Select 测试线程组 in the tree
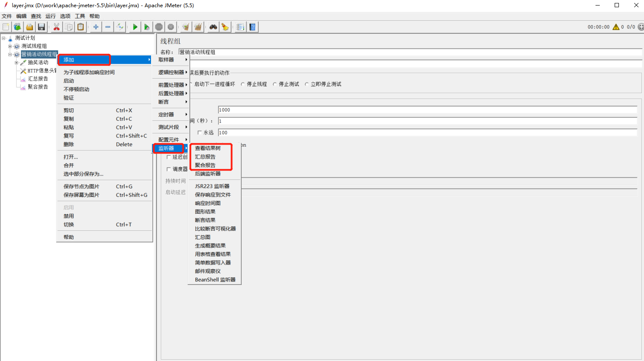 click(34, 46)
